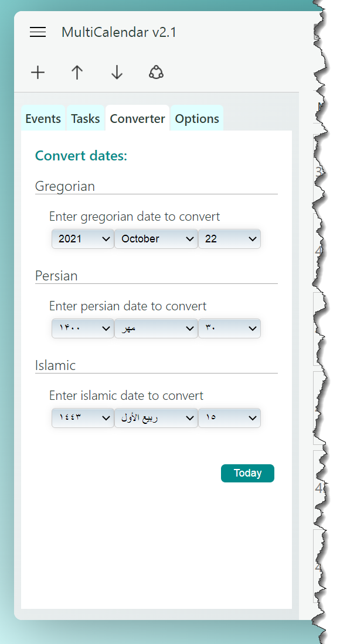Open the Gregorian year 2021 dropdown
Viewport: 340px width, 644px height.
(x=83, y=239)
